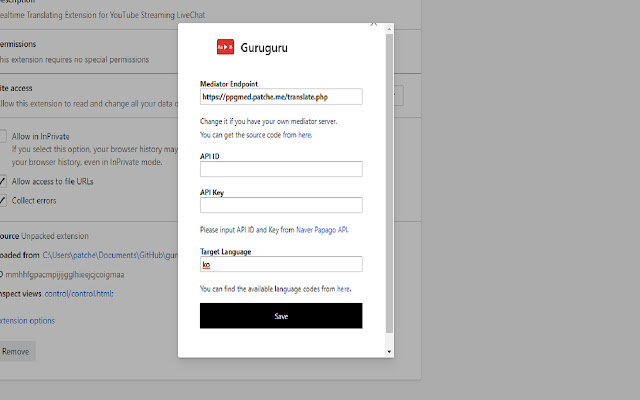Image resolution: width=640 pixels, height=400 pixels.
Task: Toggle the Collect errors checkbox
Action: pos(2,200)
